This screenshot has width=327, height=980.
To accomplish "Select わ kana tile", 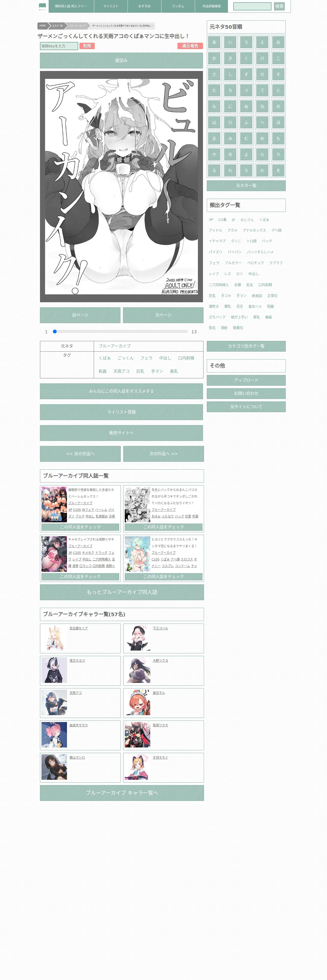I will [262, 170].
